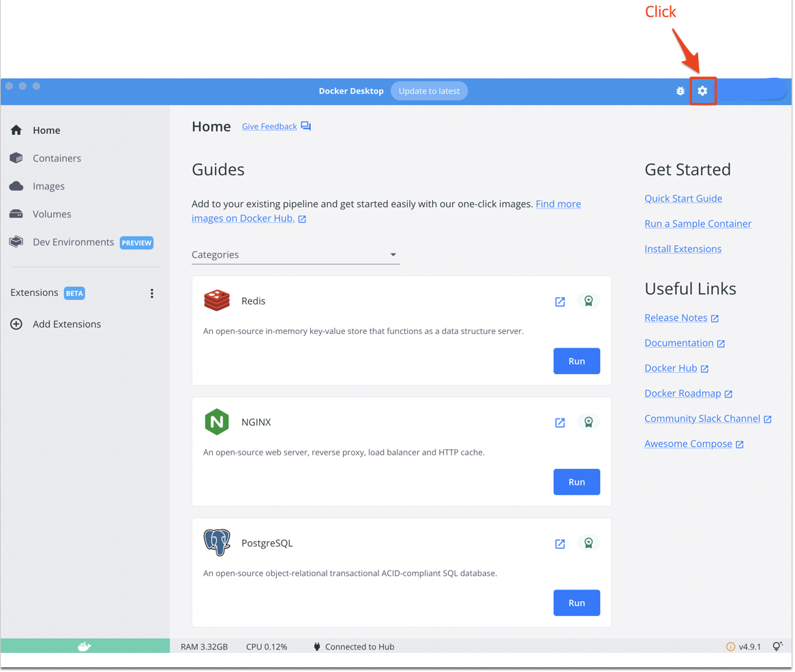
Task: Click the CPU 0.12% status entry
Action: pos(267,647)
